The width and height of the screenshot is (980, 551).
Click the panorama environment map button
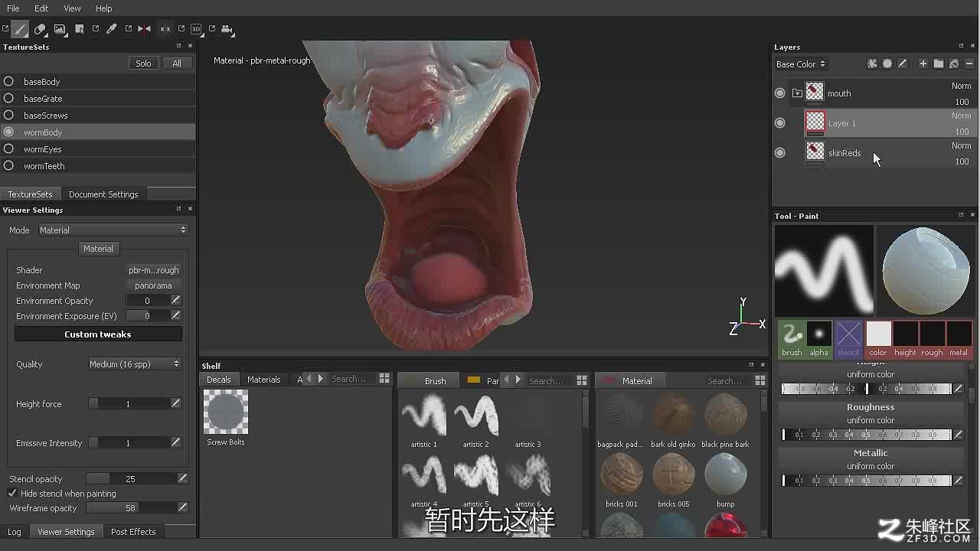[153, 285]
